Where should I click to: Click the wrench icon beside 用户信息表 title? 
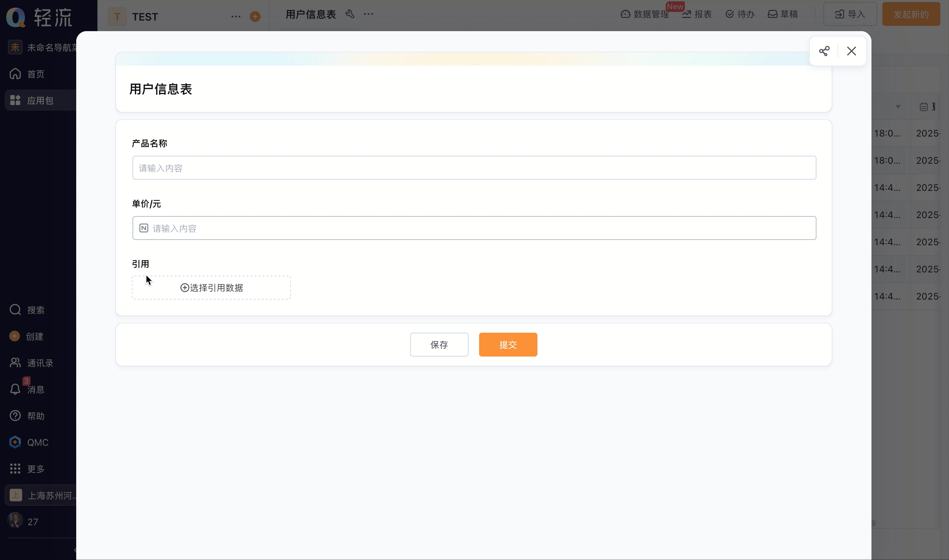pos(350,14)
